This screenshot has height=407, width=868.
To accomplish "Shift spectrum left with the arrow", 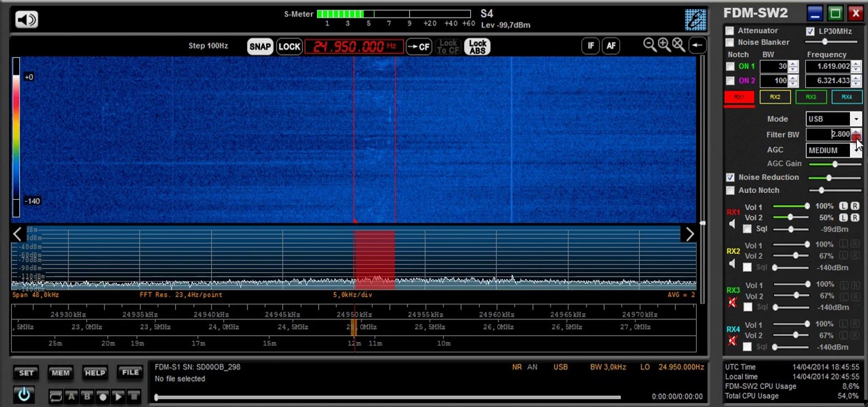I will tap(18, 233).
